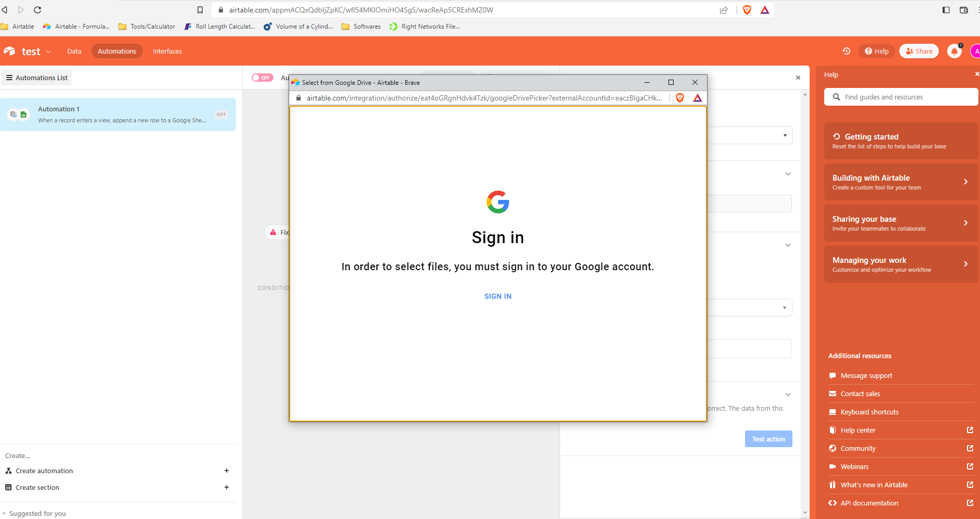This screenshot has width=980, height=519.
Task: Expand Sharing your base guide
Action: tap(901, 223)
